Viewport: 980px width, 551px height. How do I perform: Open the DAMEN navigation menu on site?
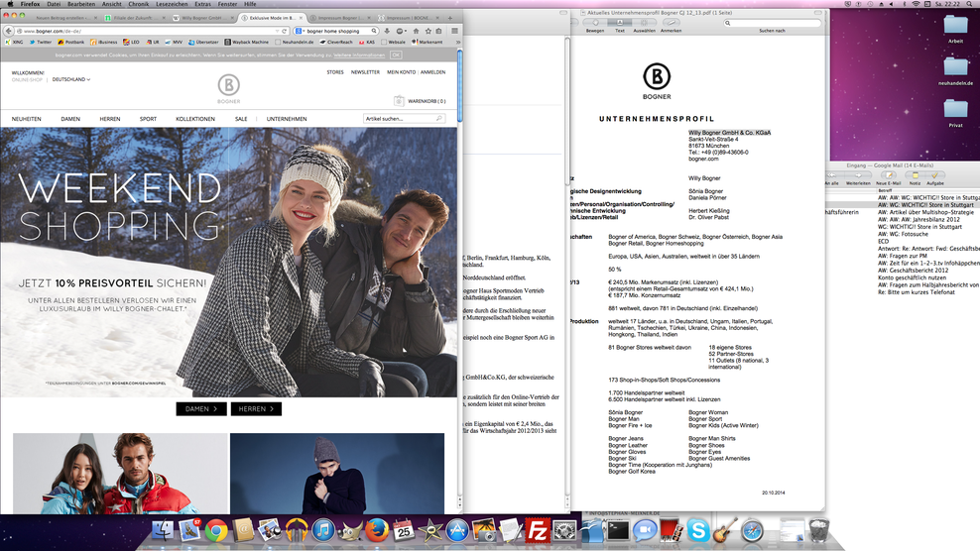[70, 119]
